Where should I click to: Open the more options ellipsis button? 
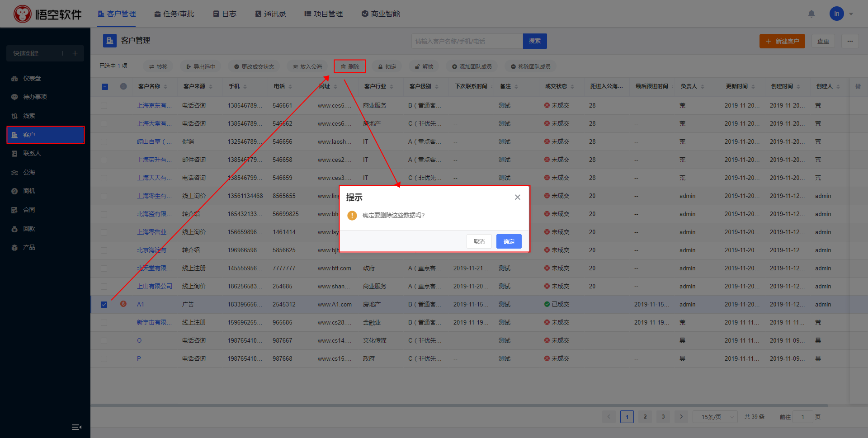click(850, 41)
